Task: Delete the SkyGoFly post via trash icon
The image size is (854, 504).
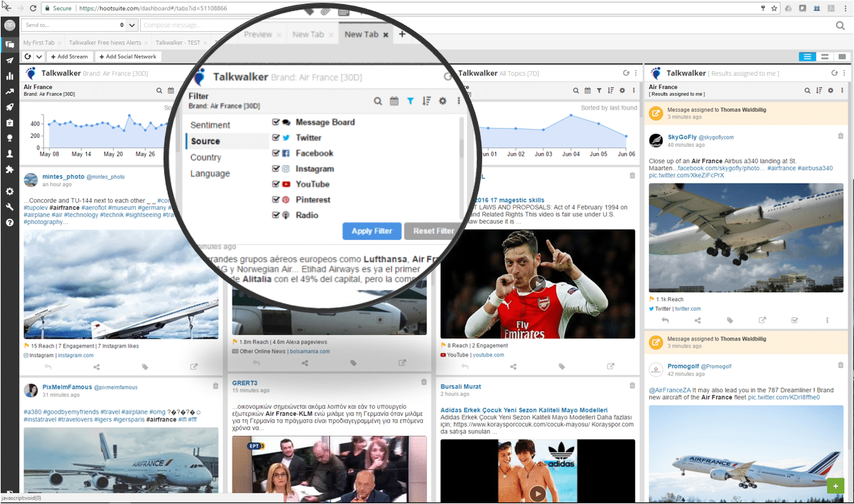Action: pos(840,137)
